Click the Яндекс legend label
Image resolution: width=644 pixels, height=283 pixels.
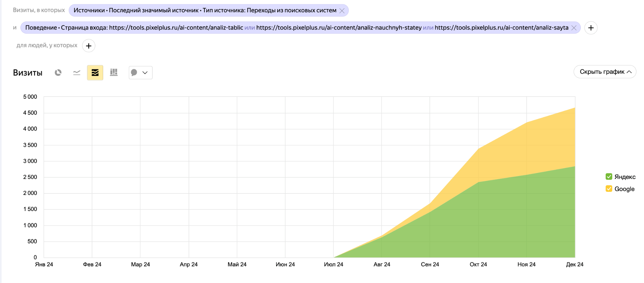click(625, 177)
